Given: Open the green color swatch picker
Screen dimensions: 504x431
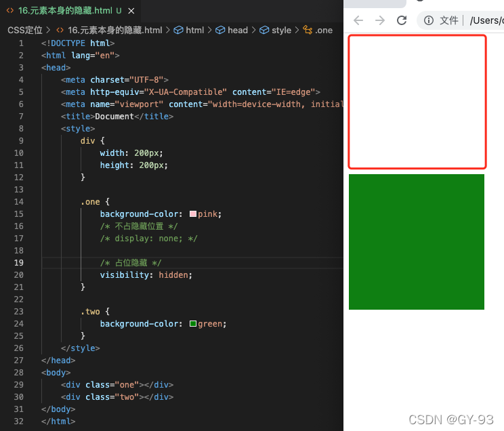Looking at the screenshot, I should (x=193, y=323).
